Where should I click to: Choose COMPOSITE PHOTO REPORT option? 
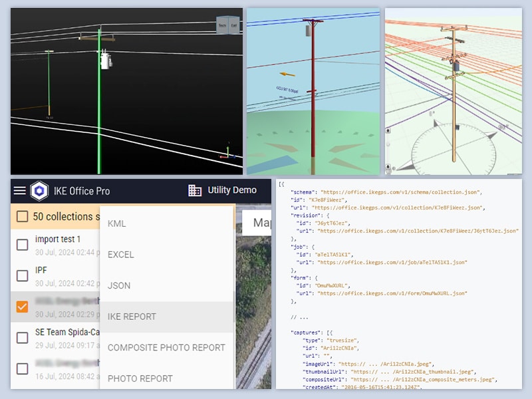click(x=166, y=347)
